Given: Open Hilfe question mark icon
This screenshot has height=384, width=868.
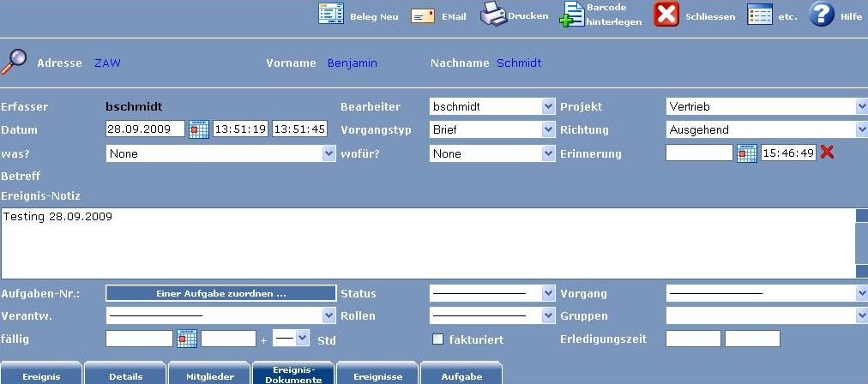Looking at the screenshot, I should [x=822, y=15].
